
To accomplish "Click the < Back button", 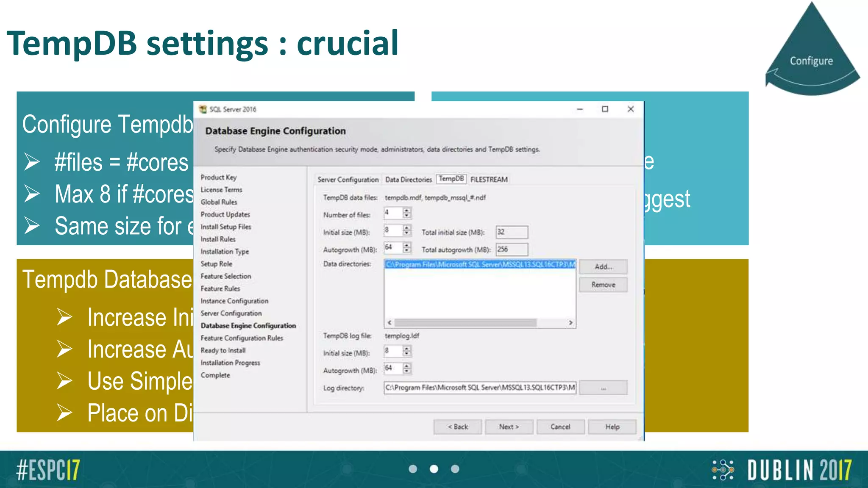I will pos(458,427).
